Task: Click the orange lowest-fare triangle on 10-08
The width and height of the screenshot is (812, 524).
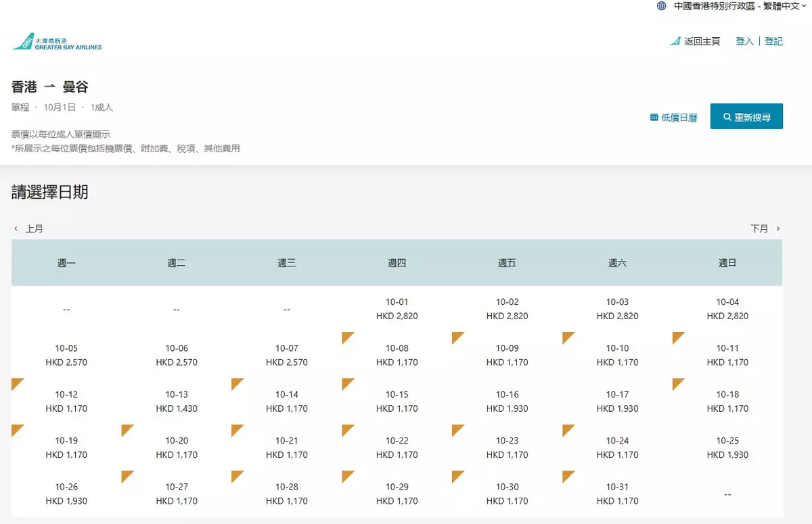Action: pos(346,337)
